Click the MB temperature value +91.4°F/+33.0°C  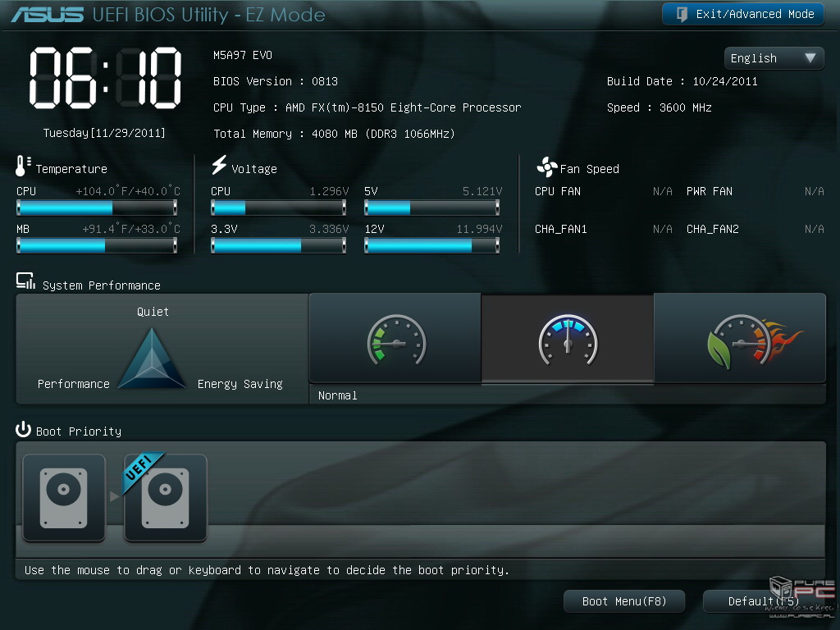pos(131,229)
